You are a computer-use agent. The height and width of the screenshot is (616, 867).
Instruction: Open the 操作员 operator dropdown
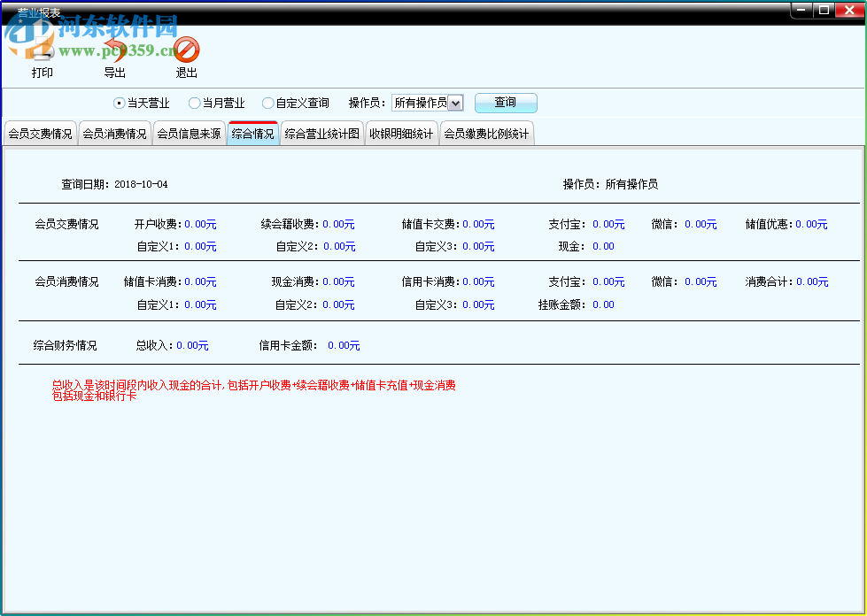[455, 102]
